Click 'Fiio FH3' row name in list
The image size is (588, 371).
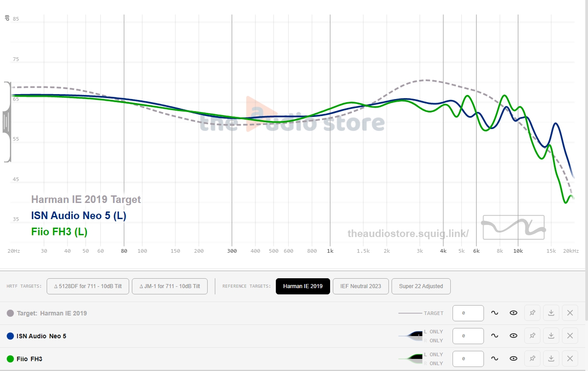[30, 358]
